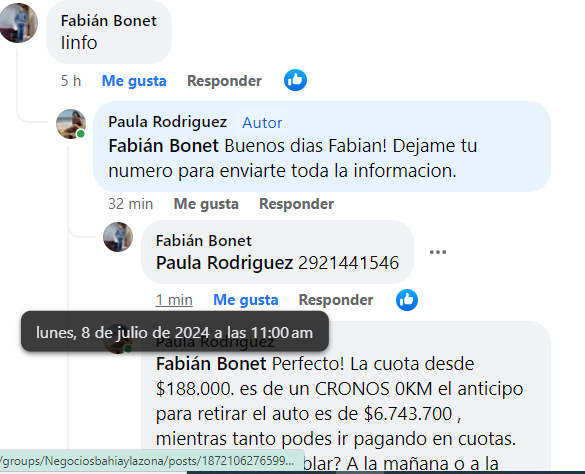The width and height of the screenshot is (585, 474).
Task: Click the '32 min' timestamp
Action: click(x=131, y=204)
